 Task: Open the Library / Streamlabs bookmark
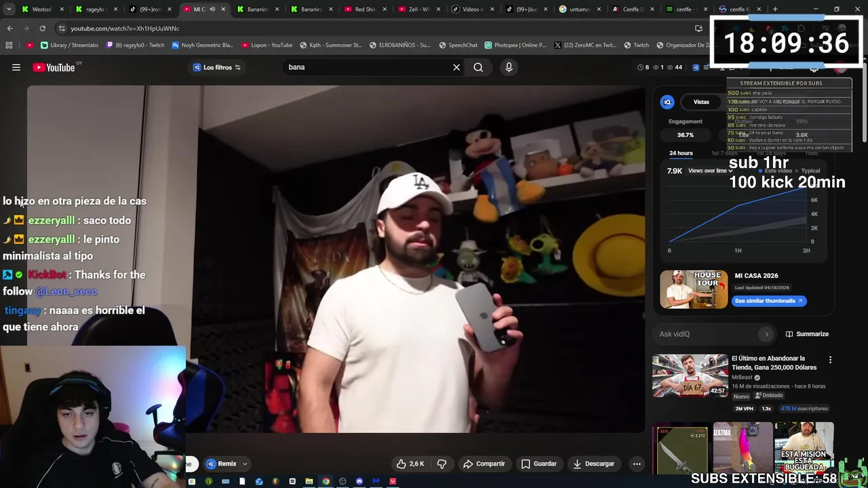(69, 45)
